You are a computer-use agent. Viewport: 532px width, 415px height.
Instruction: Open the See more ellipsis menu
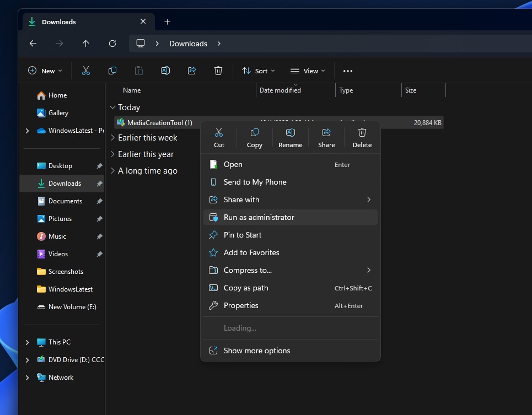pyautogui.click(x=347, y=71)
